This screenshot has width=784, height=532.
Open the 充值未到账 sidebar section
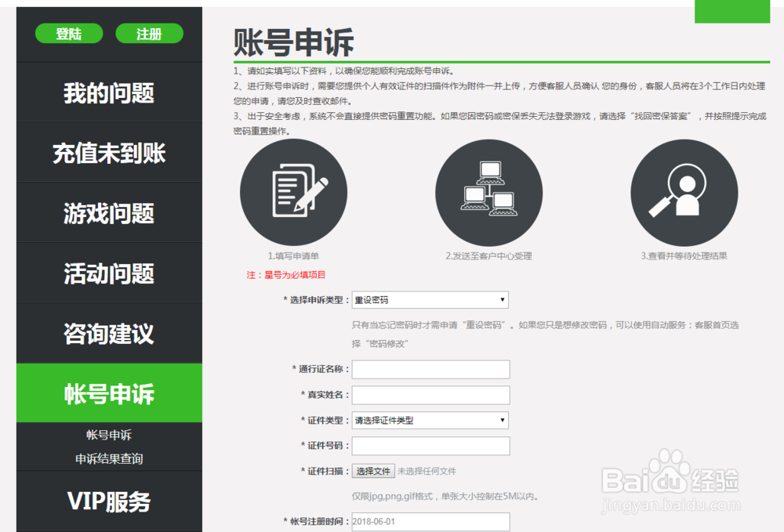click(108, 153)
